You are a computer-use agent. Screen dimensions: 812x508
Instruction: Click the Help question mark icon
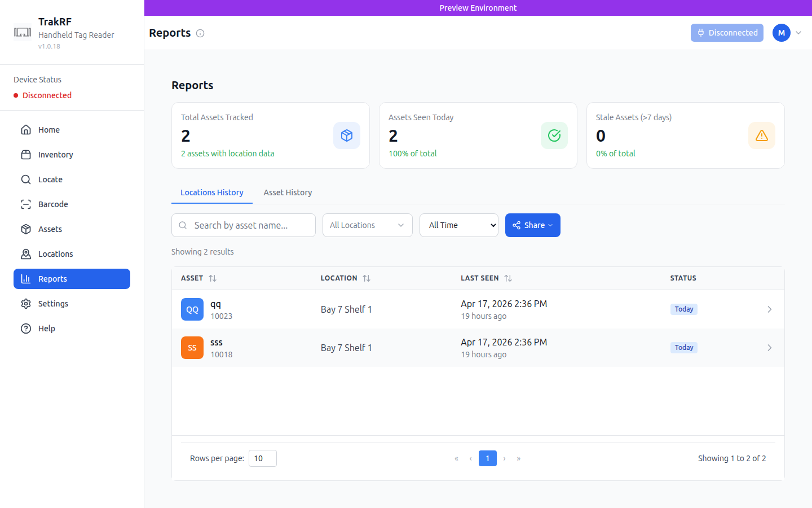click(26, 328)
